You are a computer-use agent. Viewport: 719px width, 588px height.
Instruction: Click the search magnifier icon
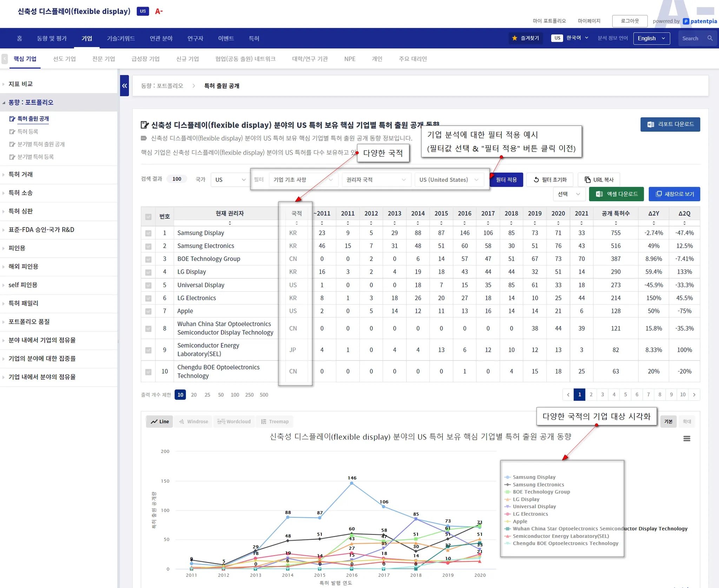(710, 38)
